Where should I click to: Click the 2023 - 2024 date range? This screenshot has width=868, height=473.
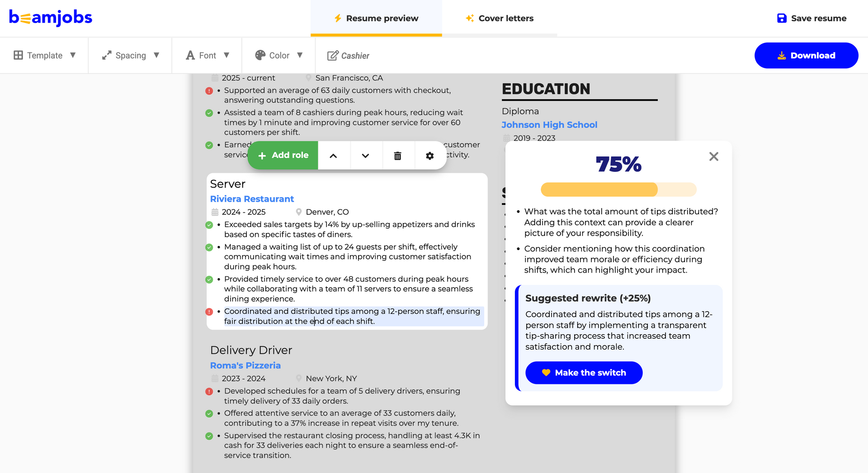(244, 378)
